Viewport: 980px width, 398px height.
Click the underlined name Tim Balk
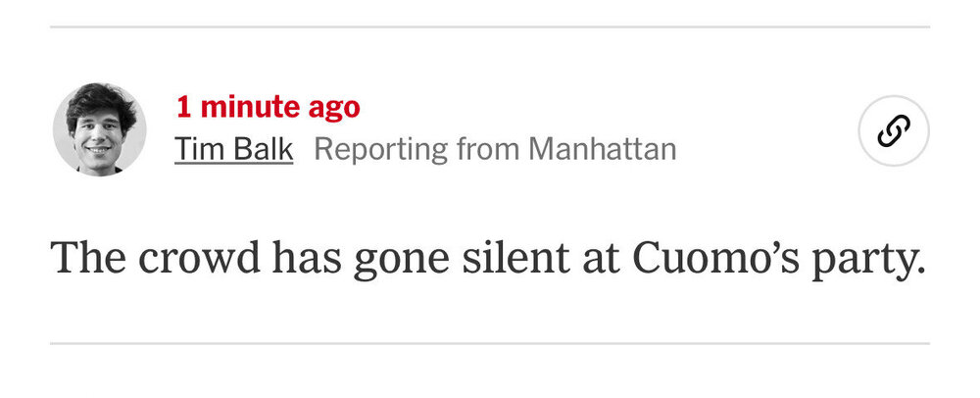(x=233, y=150)
